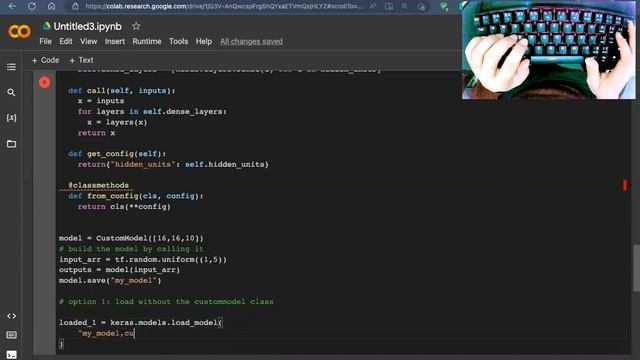640x360 pixels.
Task: Click the notebook vertical scrollbar thumb
Action: [636, 268]
